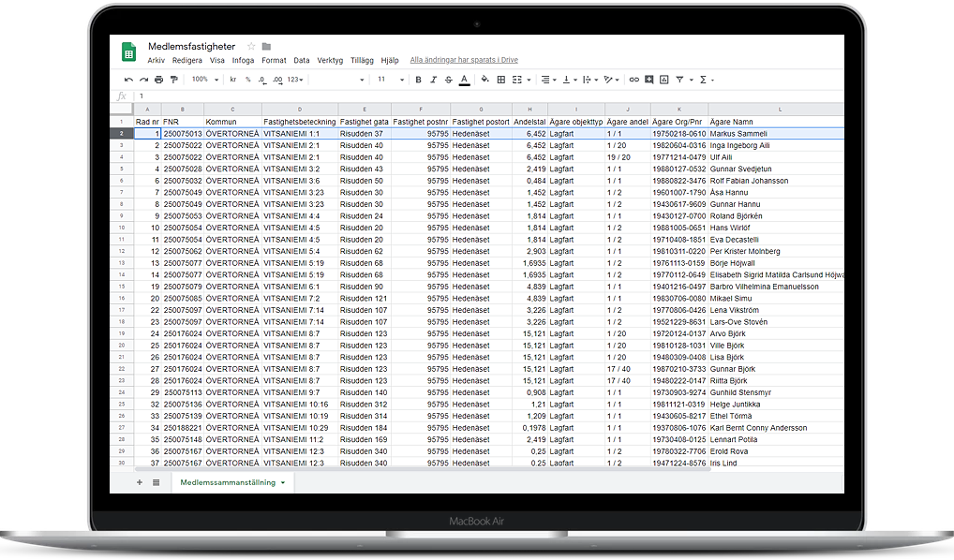The height and width of the screenshot is (560, 954).
Task: Click the insert link icon
Action: click(x=634, y=80)
